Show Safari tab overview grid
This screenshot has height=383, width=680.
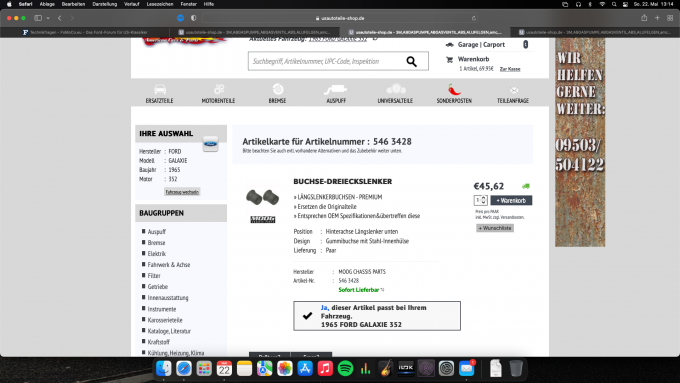tap(670, 18)
